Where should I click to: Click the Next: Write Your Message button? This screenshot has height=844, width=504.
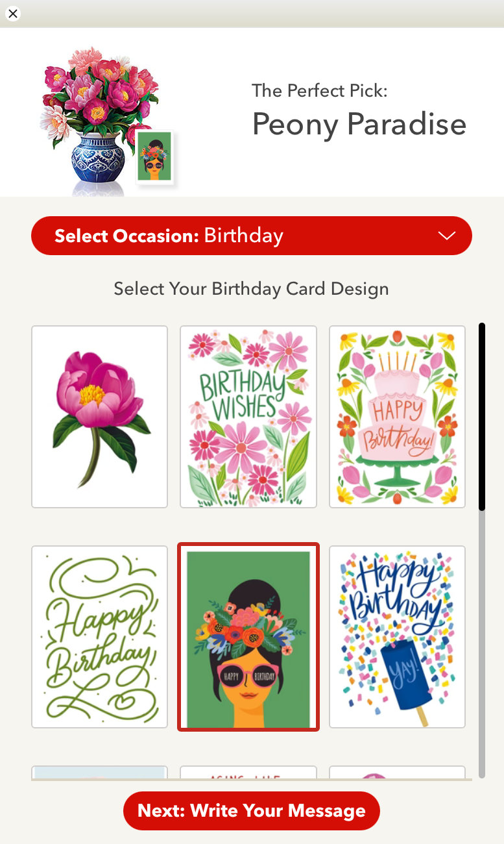[x=252, y=811]
